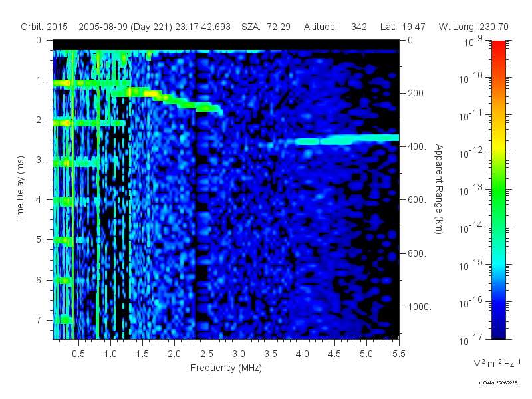532x399 pixels.
Task: Click the 'Frequency (MHz)' axis label
Action: 226,368
